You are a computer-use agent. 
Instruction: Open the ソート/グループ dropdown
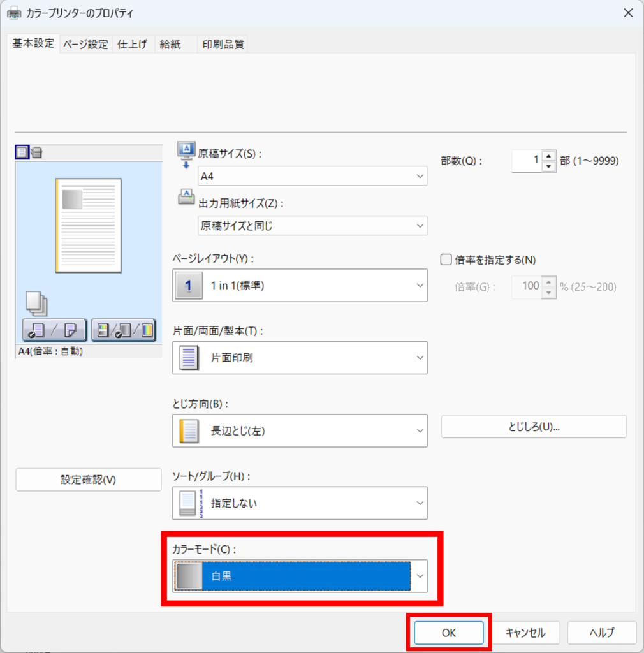click(x=300, y=503)
